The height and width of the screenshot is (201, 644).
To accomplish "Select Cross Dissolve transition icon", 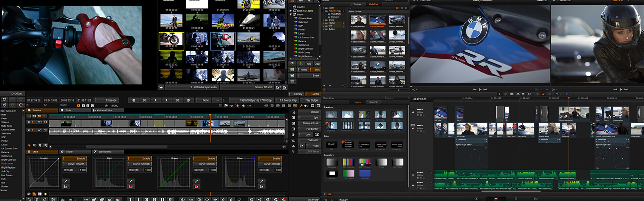I will click(x=331, y=115).
